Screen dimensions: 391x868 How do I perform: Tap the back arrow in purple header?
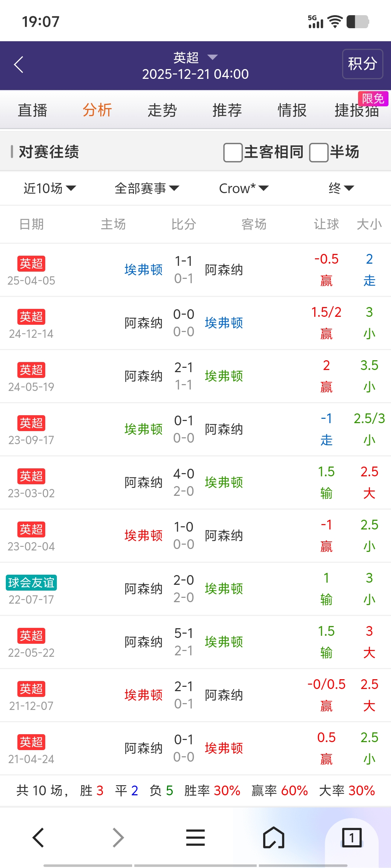point(19,65)
